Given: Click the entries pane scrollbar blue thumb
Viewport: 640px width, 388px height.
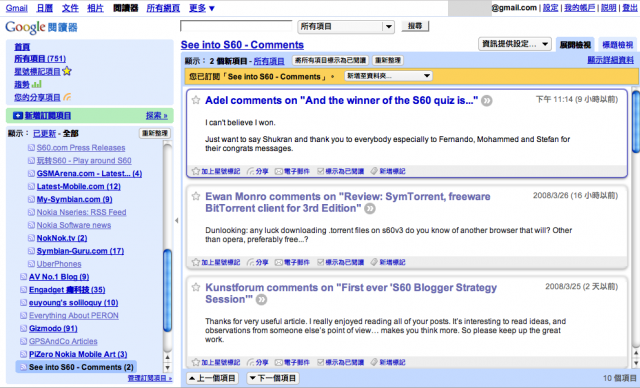Looking at the screenshot, I should (636, 122).
